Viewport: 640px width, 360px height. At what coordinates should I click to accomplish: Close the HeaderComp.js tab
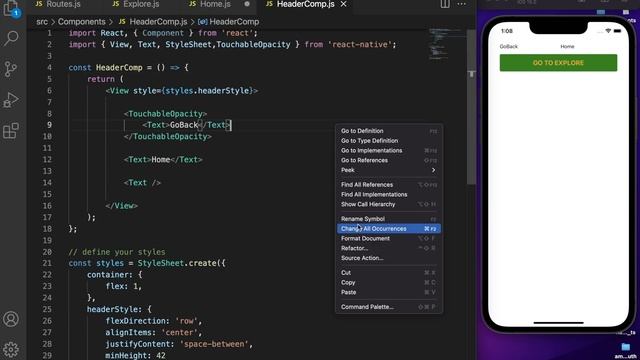coord(344,4)
